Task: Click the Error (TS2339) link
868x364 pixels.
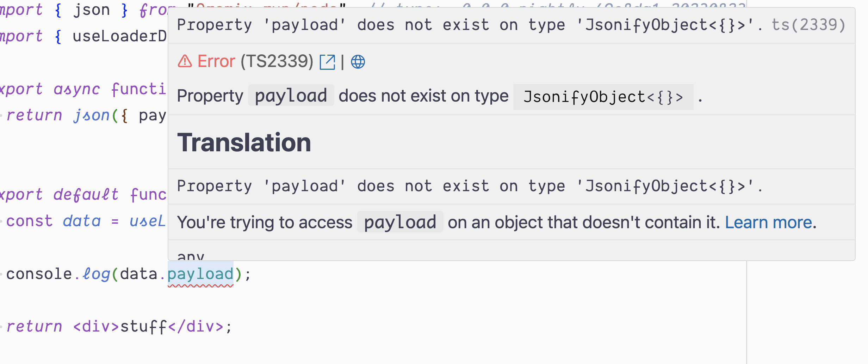Action: coord(216,61)
